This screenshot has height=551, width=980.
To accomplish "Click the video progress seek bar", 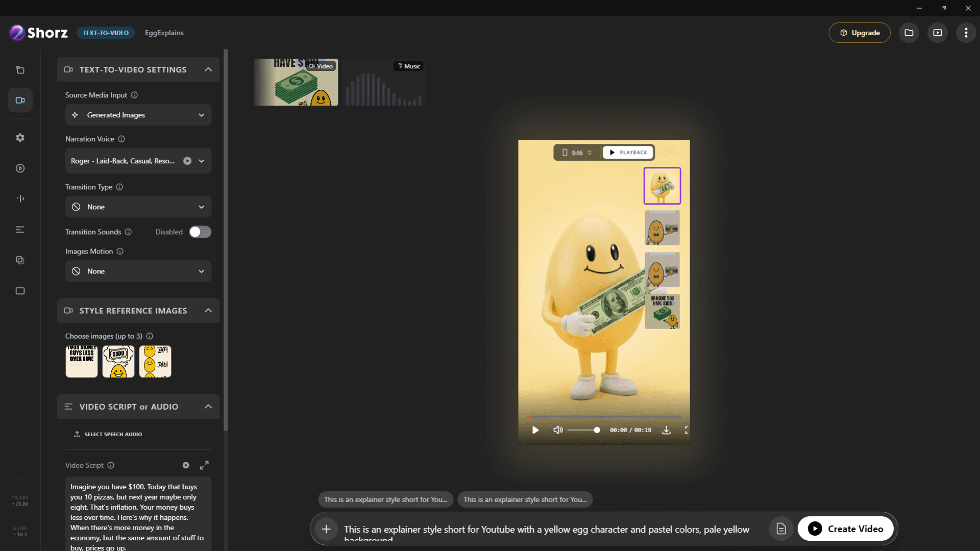I will 604,417.
